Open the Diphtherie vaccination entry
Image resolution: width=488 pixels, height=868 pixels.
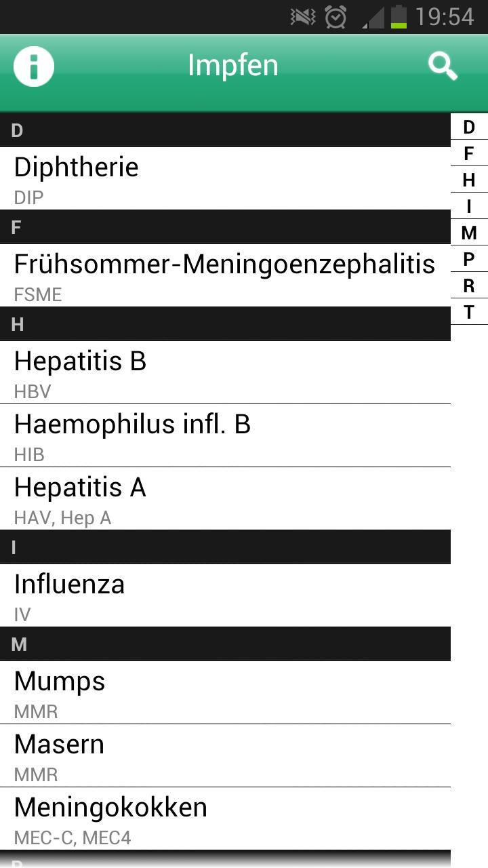tap(225, 178)
